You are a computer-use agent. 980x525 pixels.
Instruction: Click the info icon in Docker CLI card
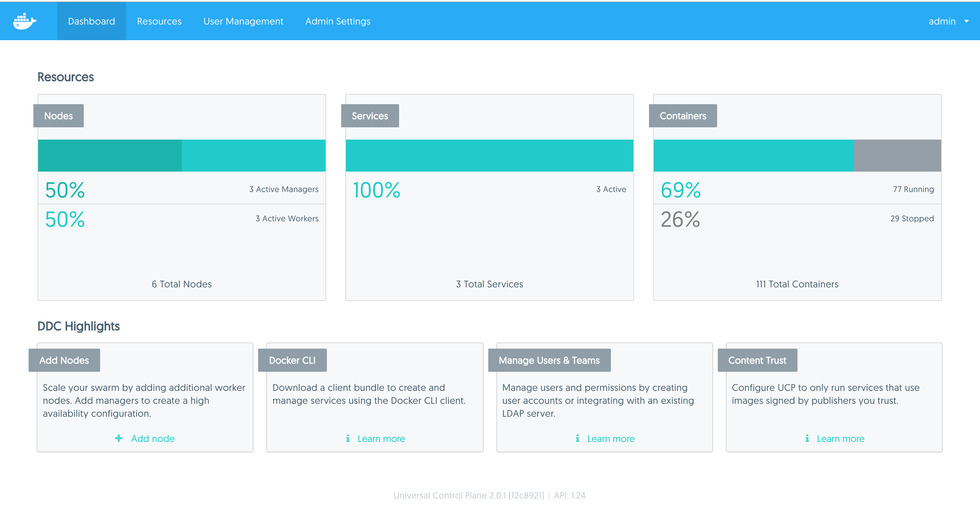[348, 438]
